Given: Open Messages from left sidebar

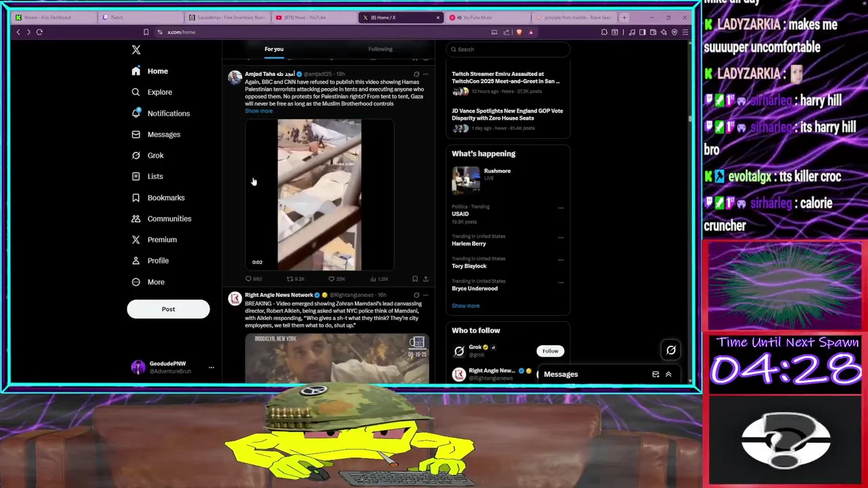Looking at the screenshot, I should point(156,134).
